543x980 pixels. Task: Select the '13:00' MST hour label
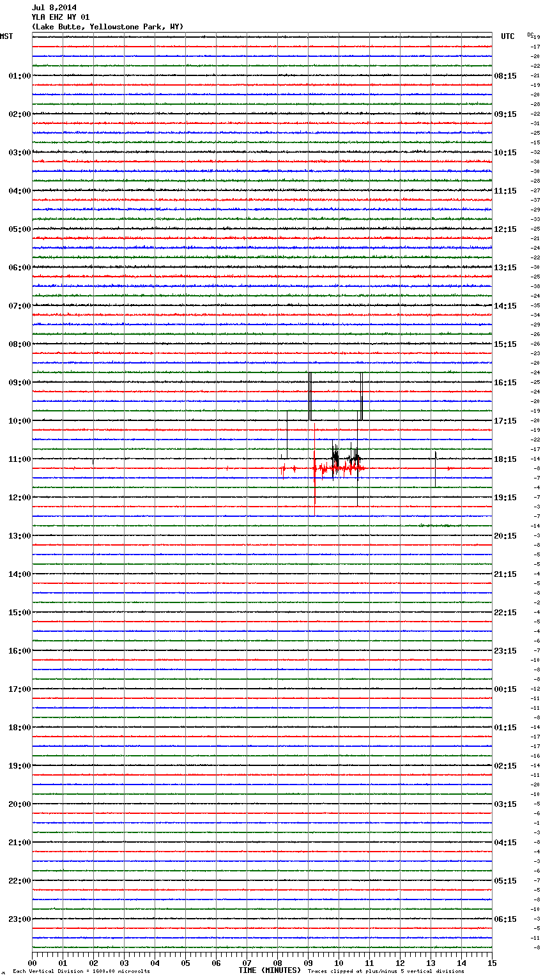pos(20,536)
